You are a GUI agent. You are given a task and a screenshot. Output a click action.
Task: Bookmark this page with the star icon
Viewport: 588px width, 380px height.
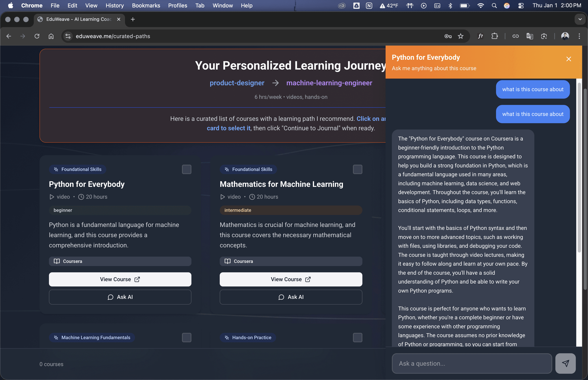coord(460,36)
